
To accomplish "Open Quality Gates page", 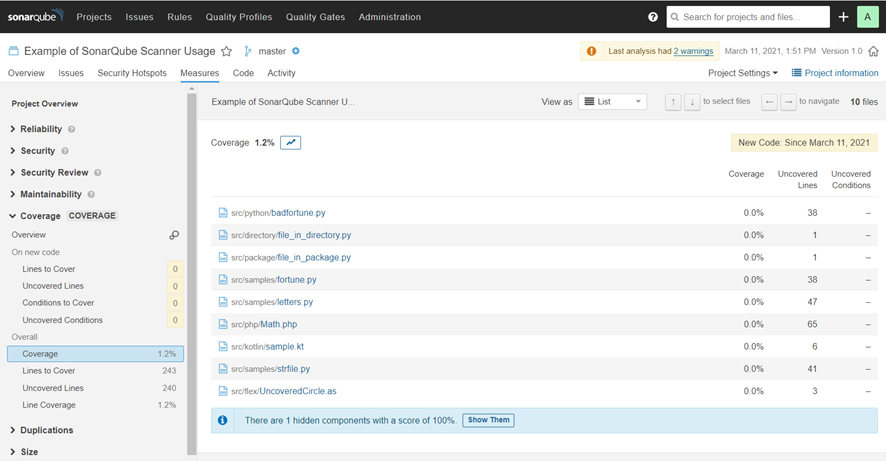I will [315, 17].
